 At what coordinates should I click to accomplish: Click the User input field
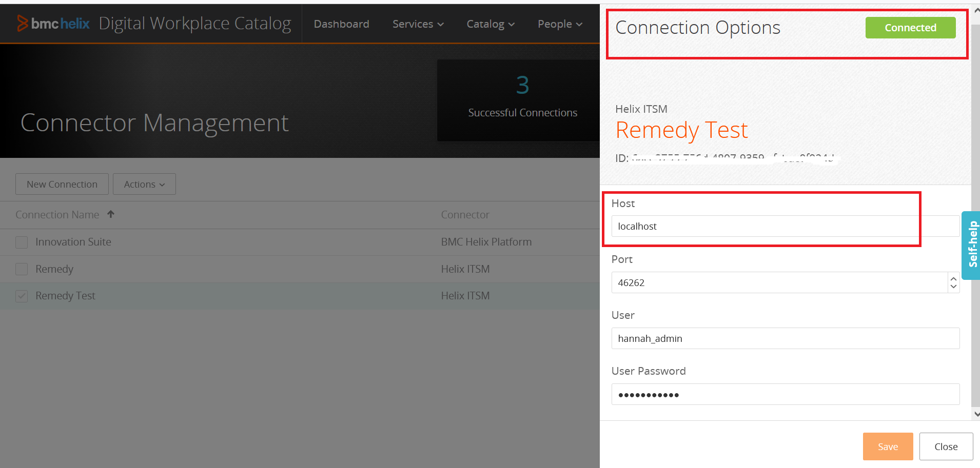tap(785, 338)
